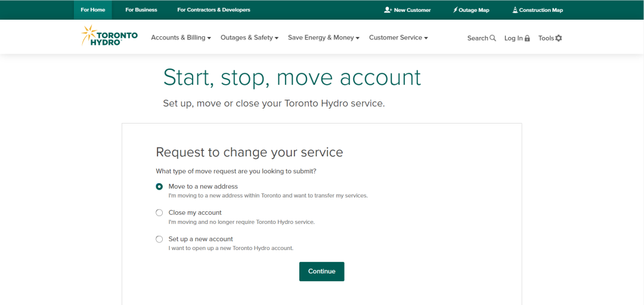This screenshot has width=644, height=305.
Task: Expand the Accounts & Billing menu
Action: pos(181,38)
